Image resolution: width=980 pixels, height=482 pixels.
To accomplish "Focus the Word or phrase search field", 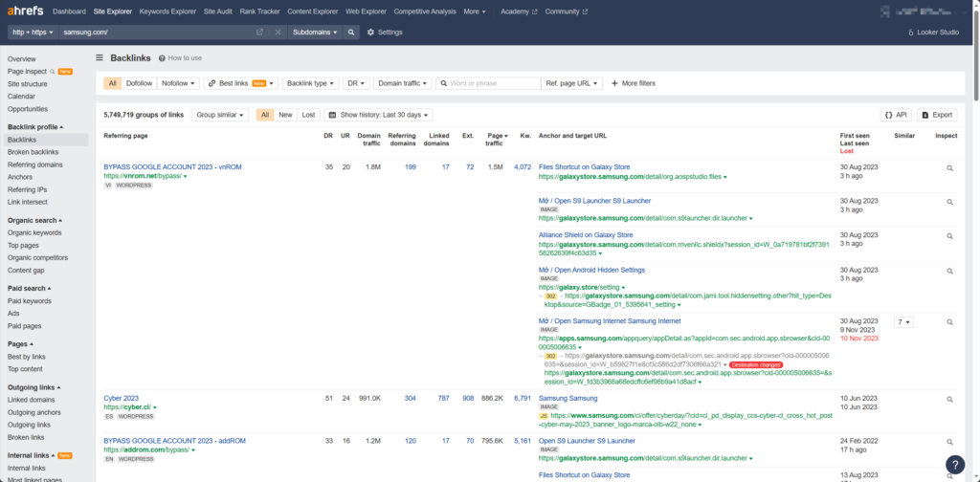I will click(x=488, y=83).
